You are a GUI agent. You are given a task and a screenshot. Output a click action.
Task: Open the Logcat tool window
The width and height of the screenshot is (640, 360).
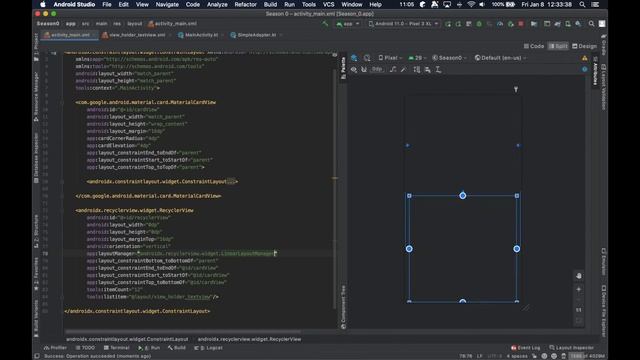[x=209, y=348]
